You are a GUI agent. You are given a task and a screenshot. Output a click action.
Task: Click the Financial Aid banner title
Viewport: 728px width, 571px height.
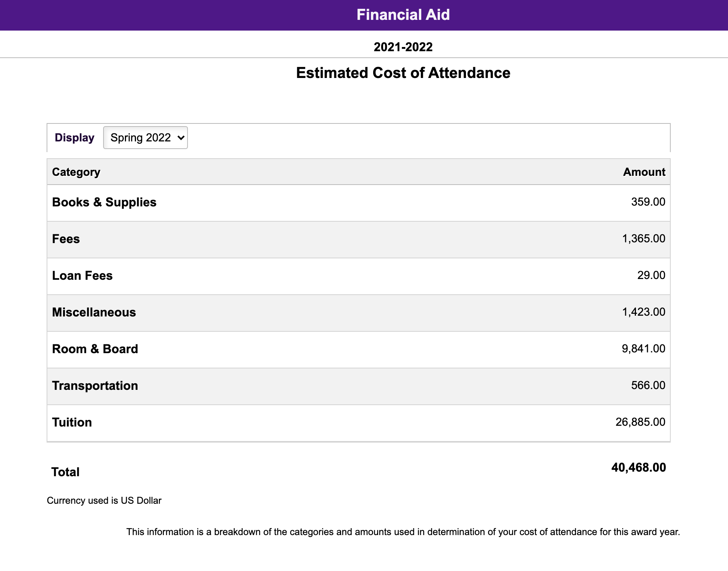(403, 15)
